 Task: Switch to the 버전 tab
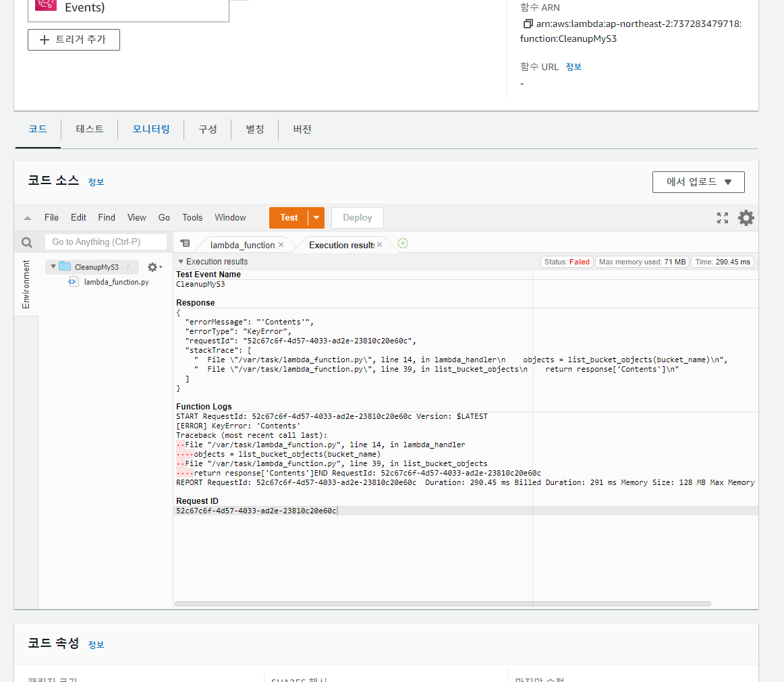302,129
